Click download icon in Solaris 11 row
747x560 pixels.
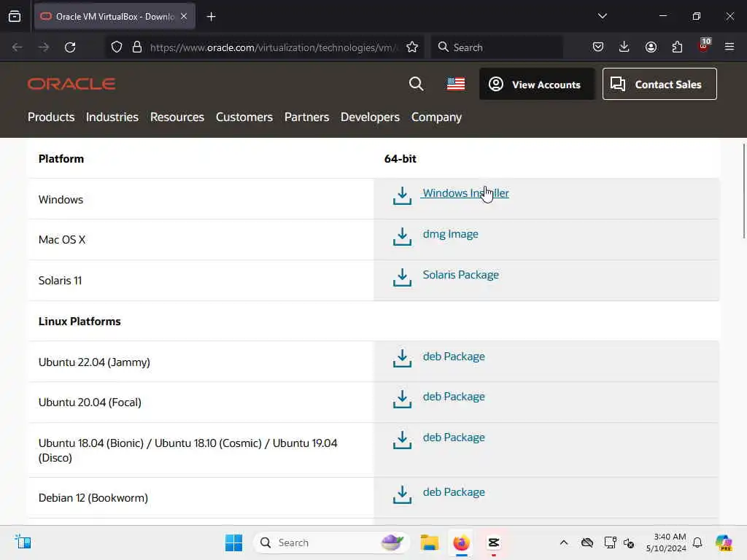[402, 278]
